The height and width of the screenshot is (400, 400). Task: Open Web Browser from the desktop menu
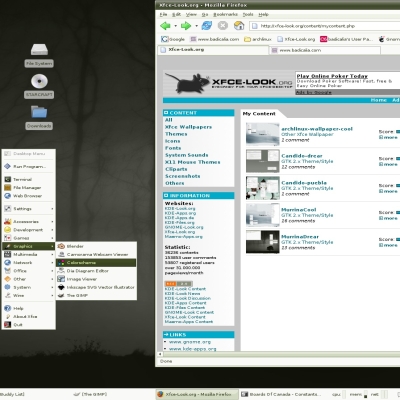point(29,196)
